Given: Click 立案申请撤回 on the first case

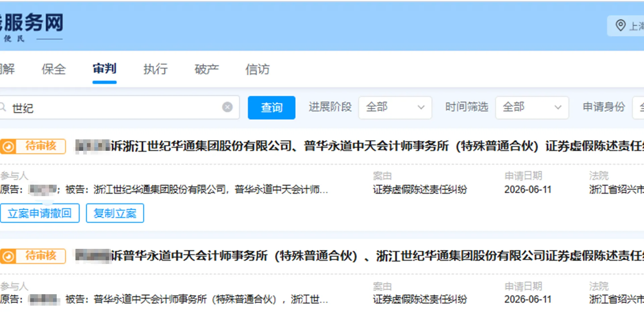Looking at the screenshot, I should (x=40, y=213).
